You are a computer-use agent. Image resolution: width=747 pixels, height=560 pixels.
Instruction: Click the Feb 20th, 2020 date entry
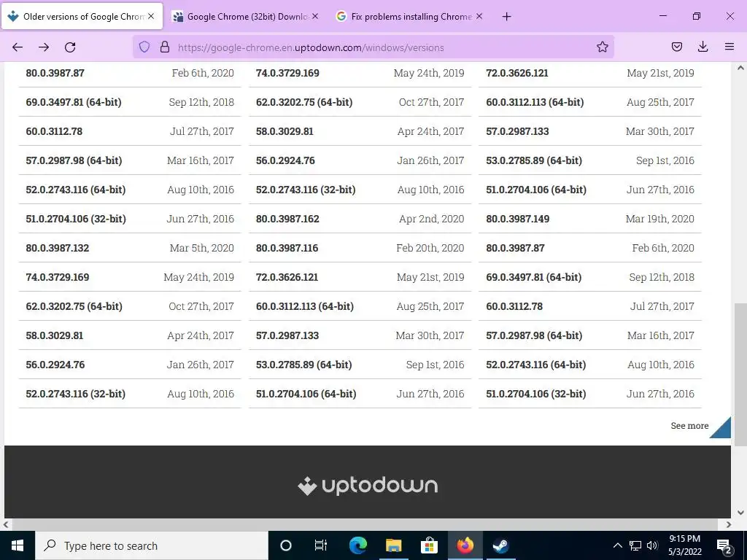point(430,248)
